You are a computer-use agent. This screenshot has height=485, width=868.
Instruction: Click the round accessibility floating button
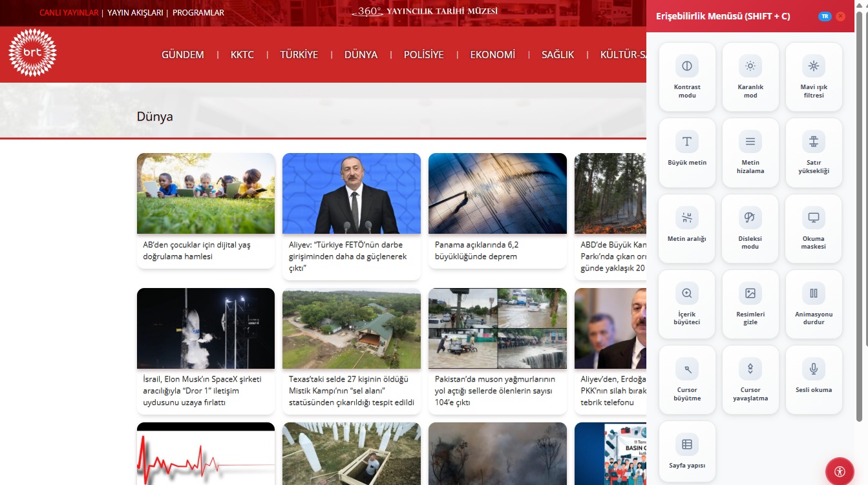click(x=840, y=471)
